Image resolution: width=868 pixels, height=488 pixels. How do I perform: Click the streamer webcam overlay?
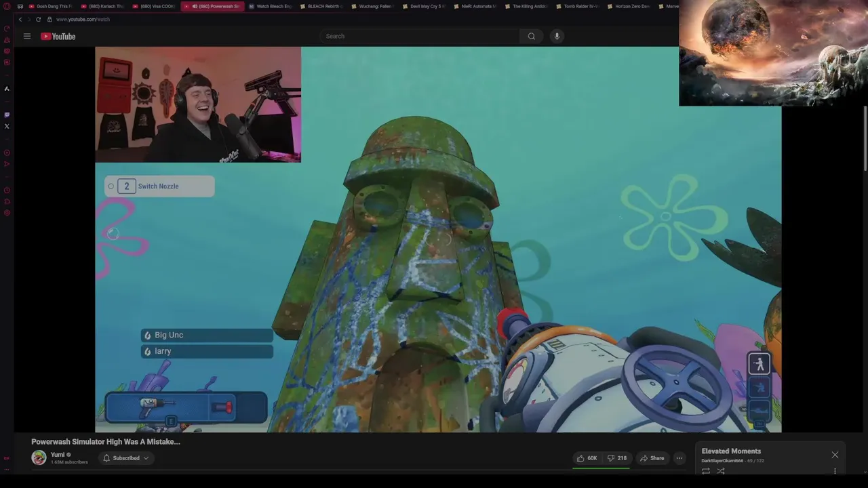click(x=198, y=104)
